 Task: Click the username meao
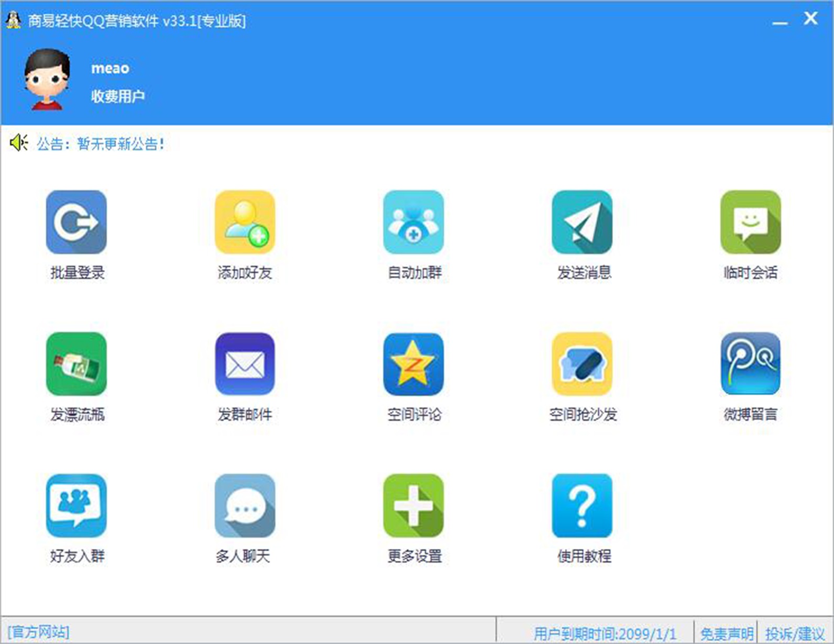point(110,68)
